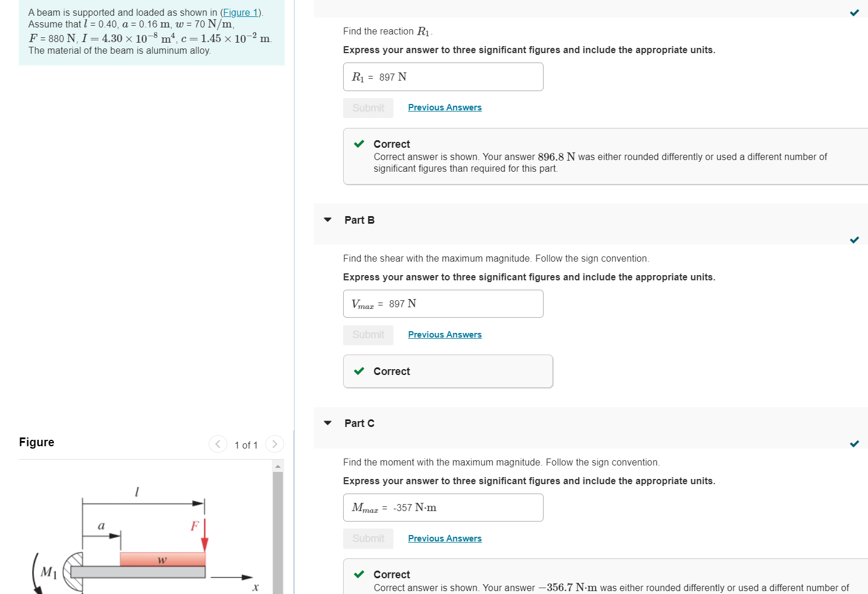The width and height of the screenshot is (868, 594).
Task: Click the green Correct checkmark under Part C
Action: pyautogui.click(x=359, y=574)
